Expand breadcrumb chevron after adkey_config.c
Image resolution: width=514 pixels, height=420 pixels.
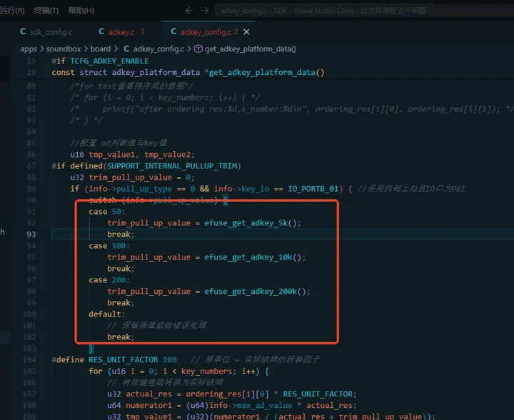pyautogui.click(x=189, y=49)
